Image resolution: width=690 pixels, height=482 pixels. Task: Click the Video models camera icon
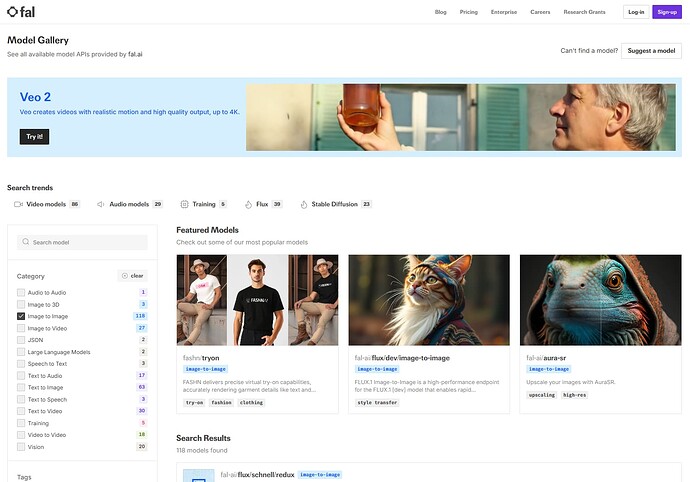[18, 204]
